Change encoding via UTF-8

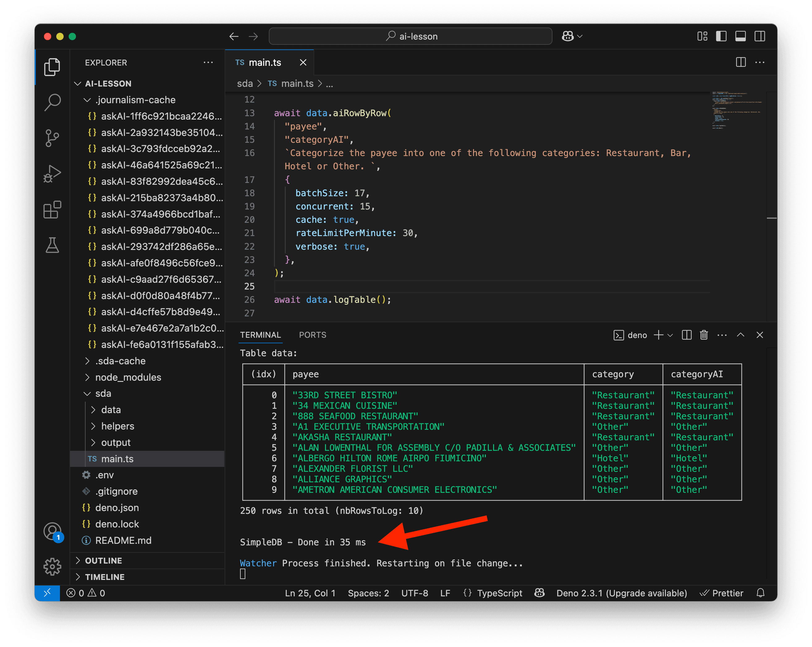[x=415, y=593]
